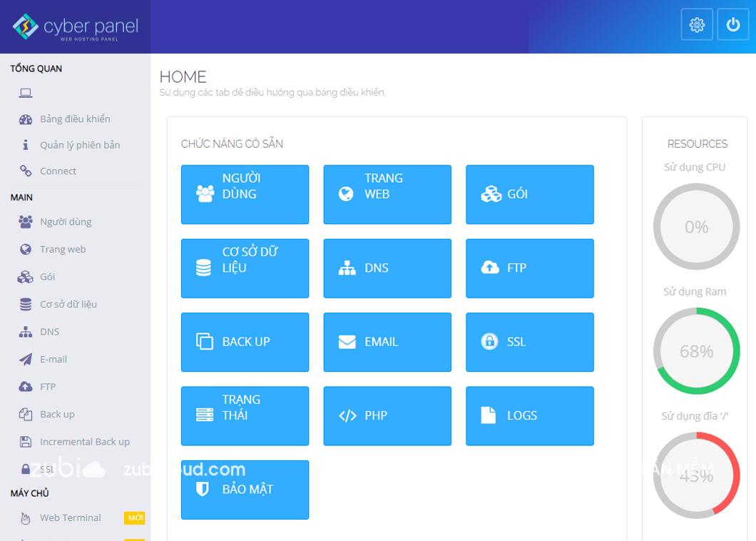The image size is (756, 541).
Task: Open the settings gear in top bar
Action: point(697,24)
